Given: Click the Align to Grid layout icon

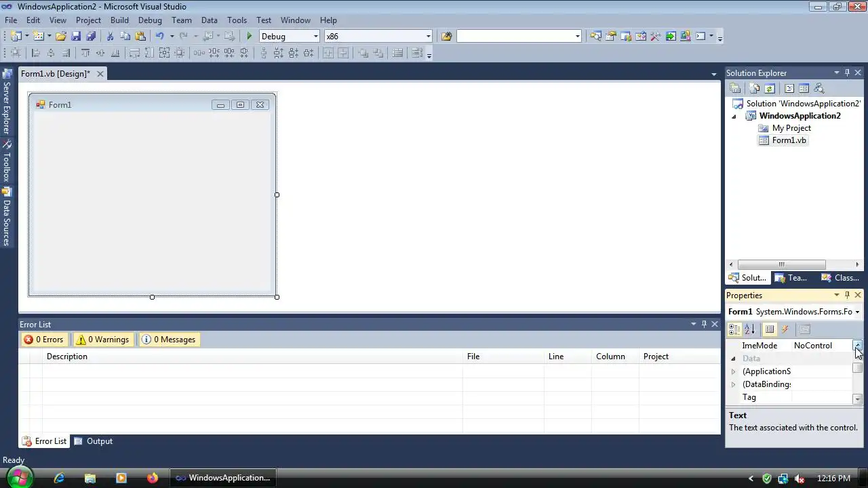Looking at the screenshot, I should [x=15, y=53].
